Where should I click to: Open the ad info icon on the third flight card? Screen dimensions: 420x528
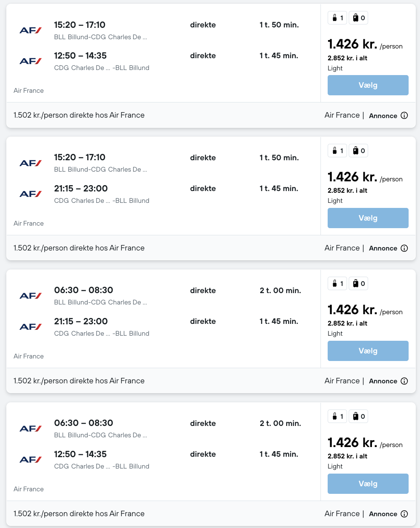point(404,381)
